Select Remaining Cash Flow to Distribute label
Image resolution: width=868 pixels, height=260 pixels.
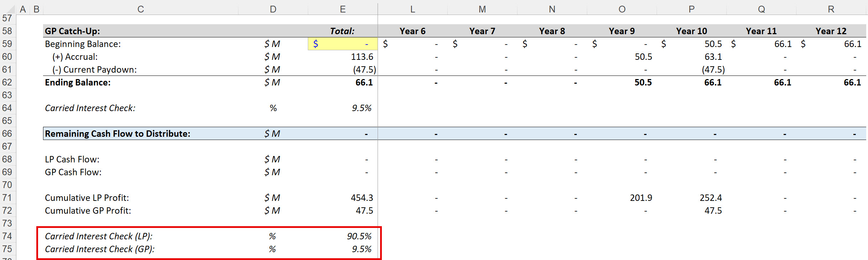[117, 134]
